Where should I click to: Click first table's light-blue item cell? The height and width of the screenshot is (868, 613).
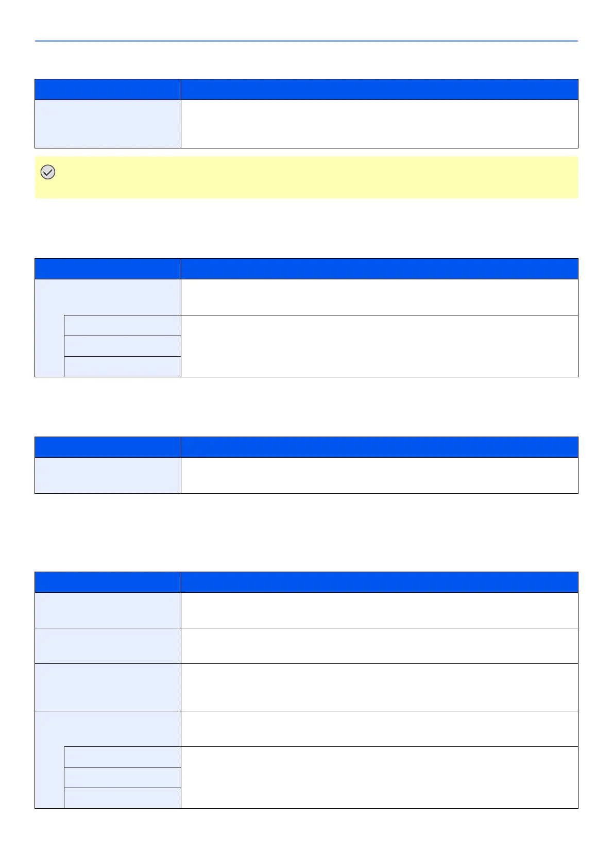coord(108,124)
